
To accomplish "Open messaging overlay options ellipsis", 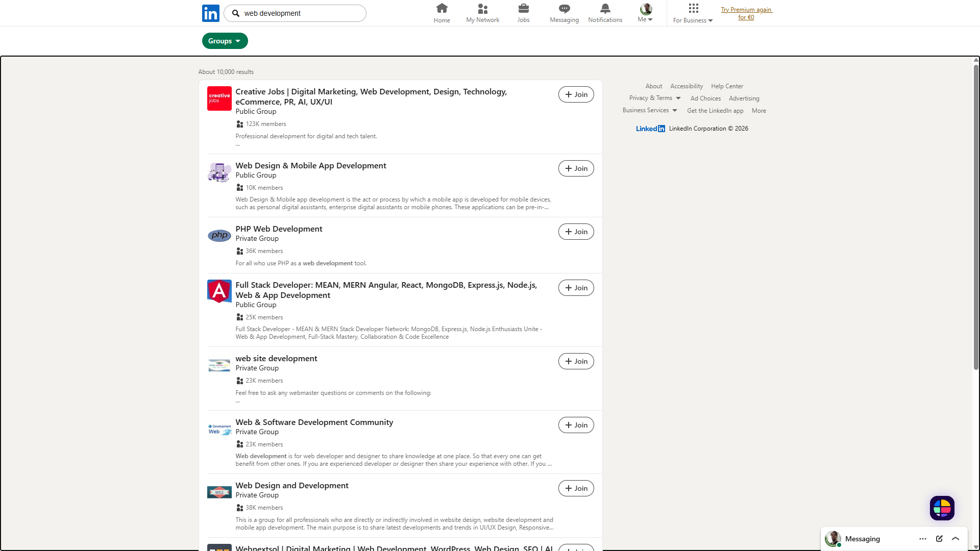I will 923,539.
